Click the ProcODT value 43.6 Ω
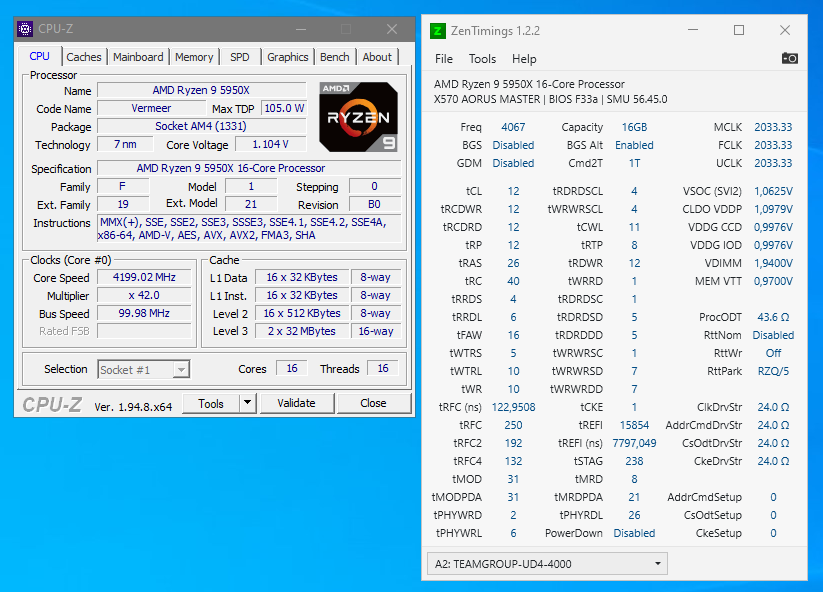 click(773, 317)
